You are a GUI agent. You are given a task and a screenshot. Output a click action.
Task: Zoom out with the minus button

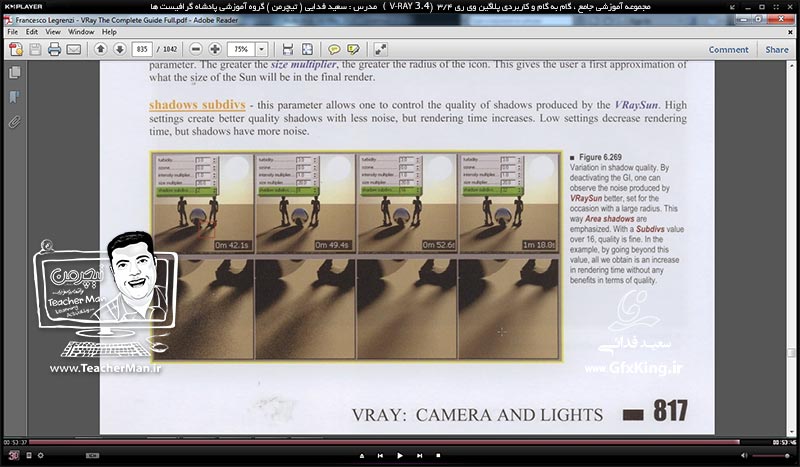[195, 49]
